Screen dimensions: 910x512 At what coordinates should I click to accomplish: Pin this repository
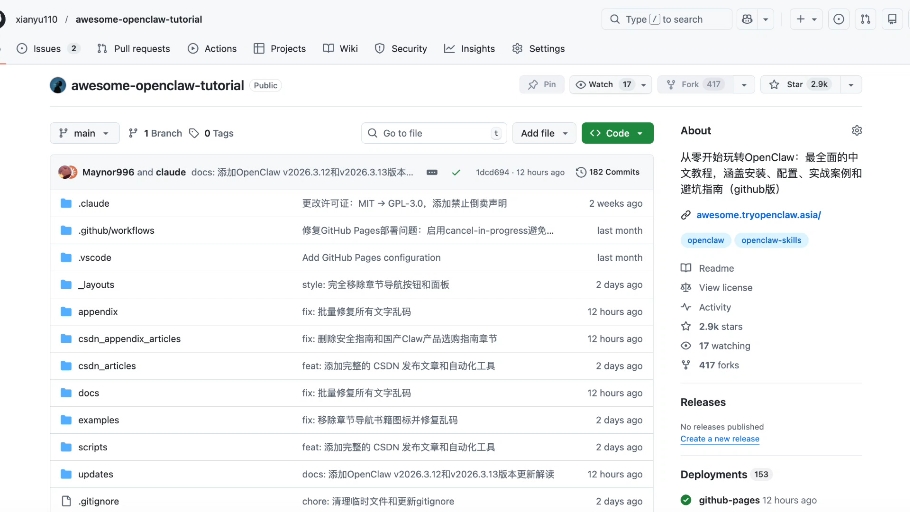[x=542, y=85]
